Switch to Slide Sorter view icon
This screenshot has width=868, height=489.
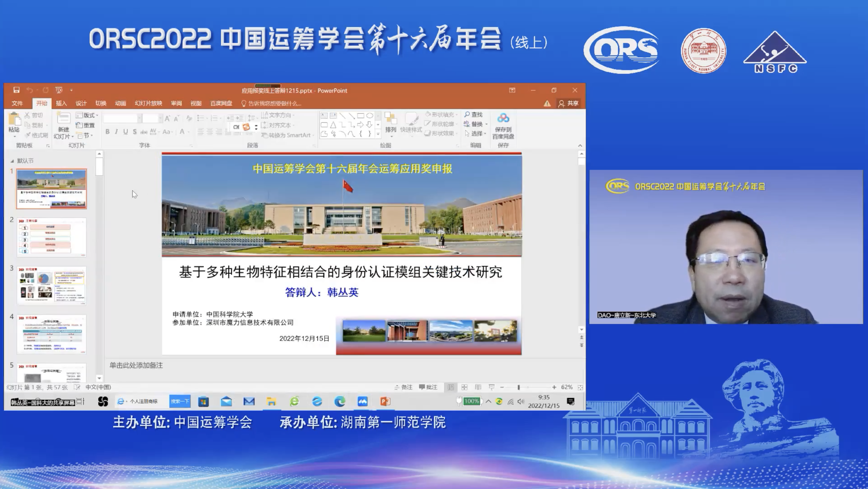point(464,387)
